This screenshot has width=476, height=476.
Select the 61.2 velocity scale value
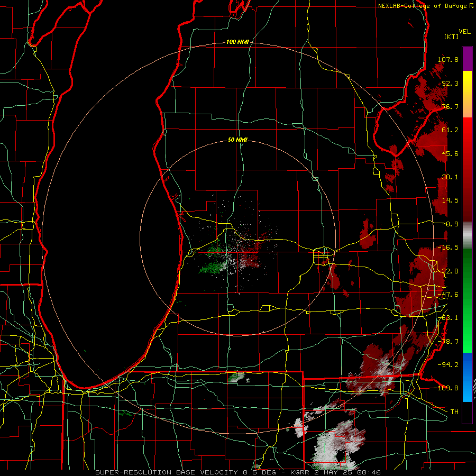tap(450, 130)
